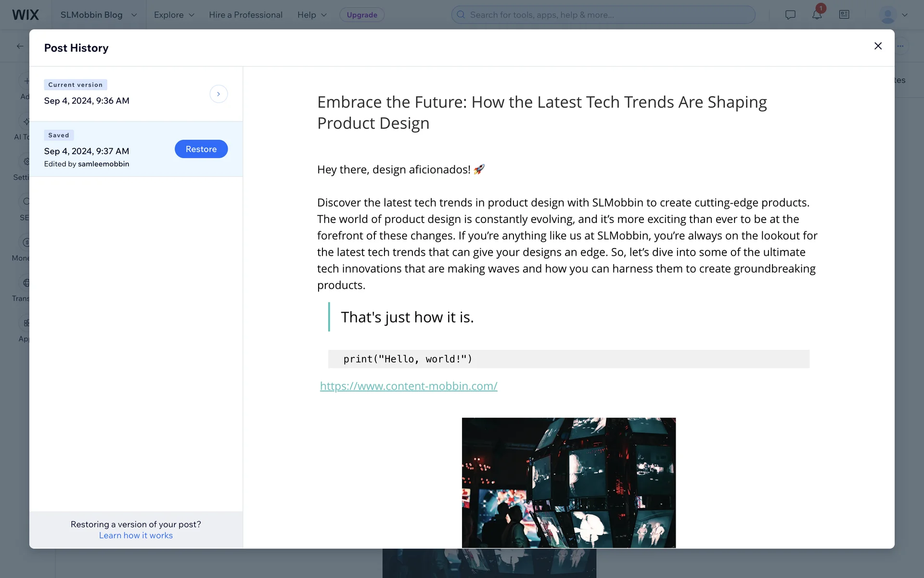Click Hire a Professional menu item
The width and height of the screenshot is (924, 578).
pos(245,15)
